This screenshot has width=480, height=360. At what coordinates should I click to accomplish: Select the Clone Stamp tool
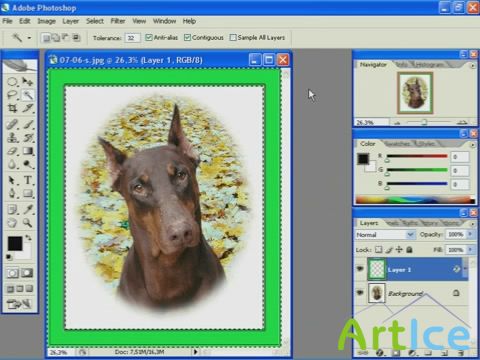pyautogui.click(x=12, y=138)
